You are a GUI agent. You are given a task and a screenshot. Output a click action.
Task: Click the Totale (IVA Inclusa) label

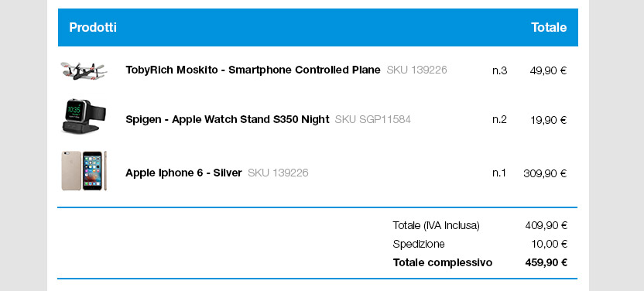(x=437, y=225)
